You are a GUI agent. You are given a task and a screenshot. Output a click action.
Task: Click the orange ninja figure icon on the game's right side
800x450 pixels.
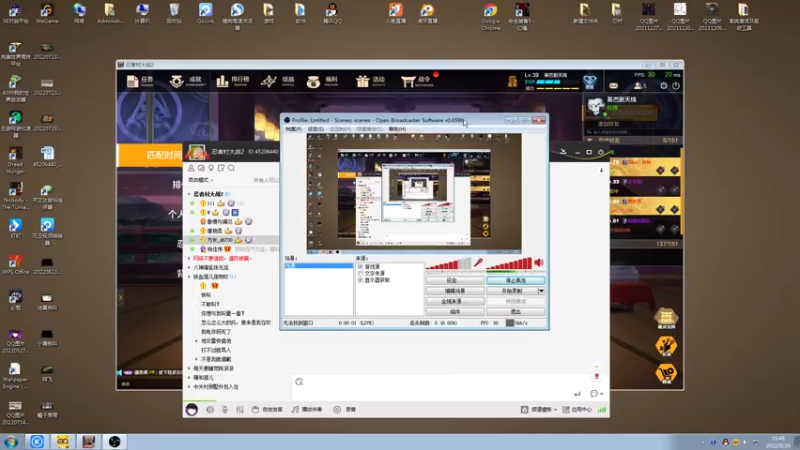pos(666,346)
